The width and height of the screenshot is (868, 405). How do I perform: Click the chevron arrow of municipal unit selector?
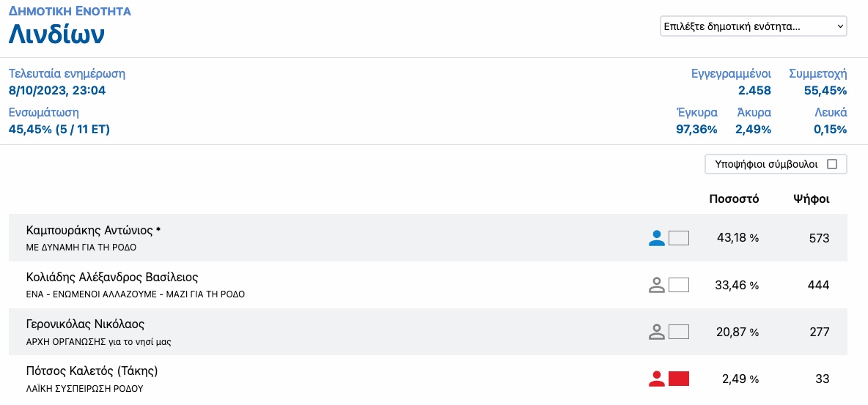tap(839, 26)
